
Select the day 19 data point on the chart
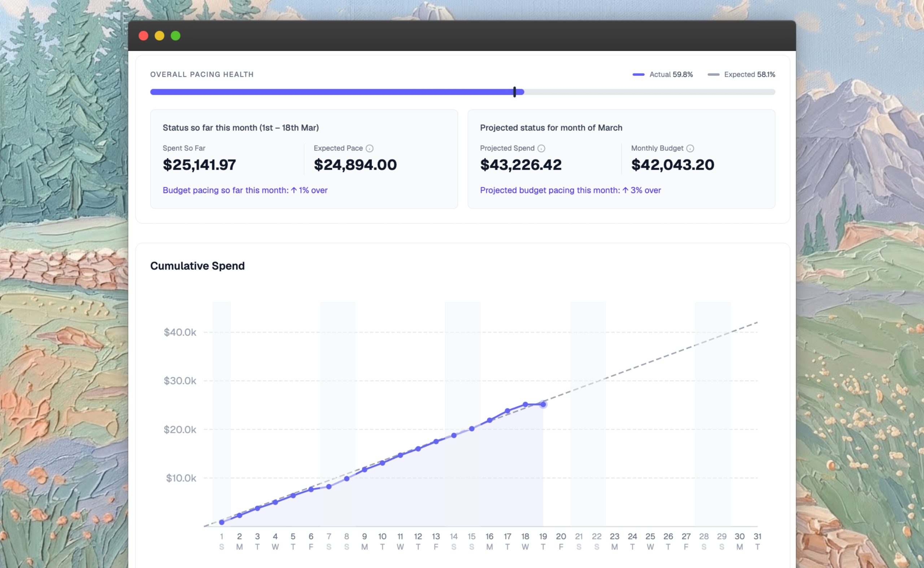click(x=543, y=405)
